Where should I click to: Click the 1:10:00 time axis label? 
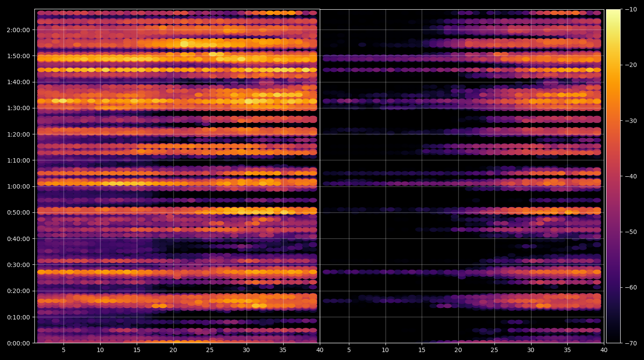point(19,160)
